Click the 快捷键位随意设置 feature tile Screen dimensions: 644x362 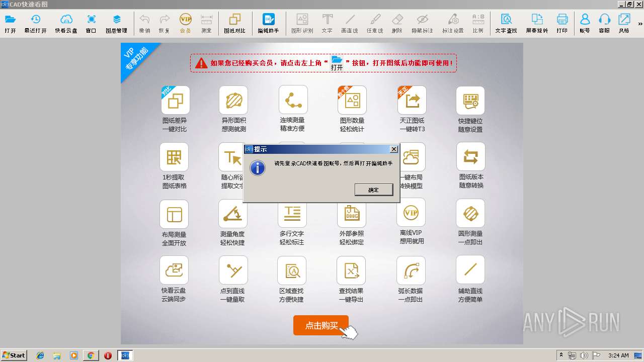pos(470,109)
